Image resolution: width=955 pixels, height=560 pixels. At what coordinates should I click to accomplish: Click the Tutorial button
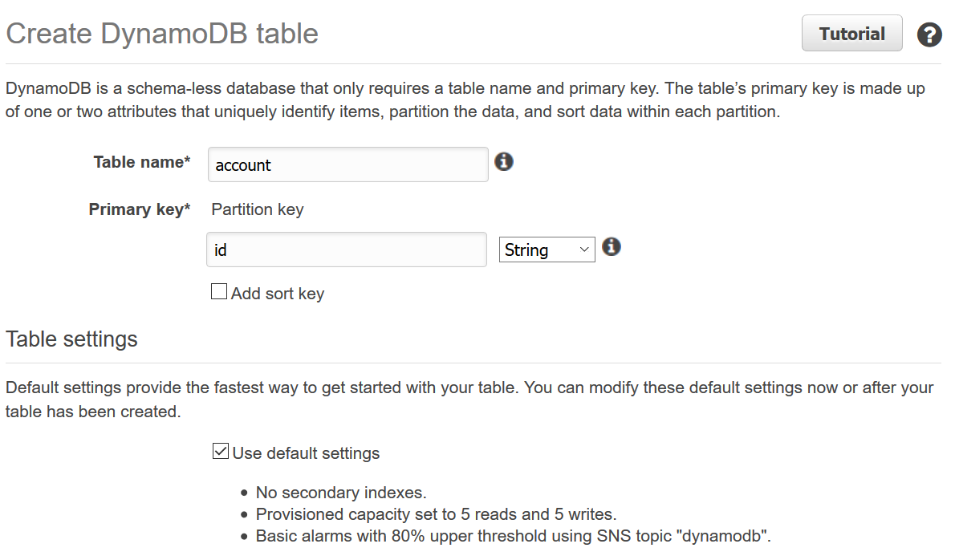(x=851, y=34)
